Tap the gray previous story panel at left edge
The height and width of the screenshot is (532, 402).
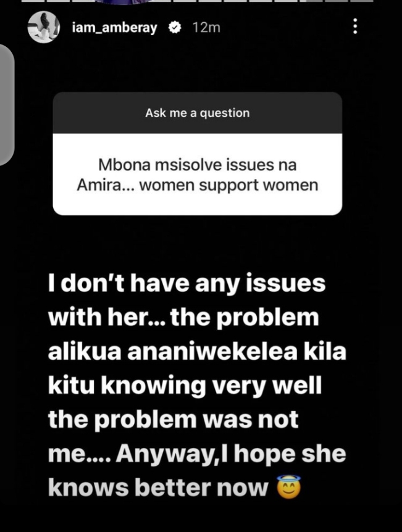7,104
